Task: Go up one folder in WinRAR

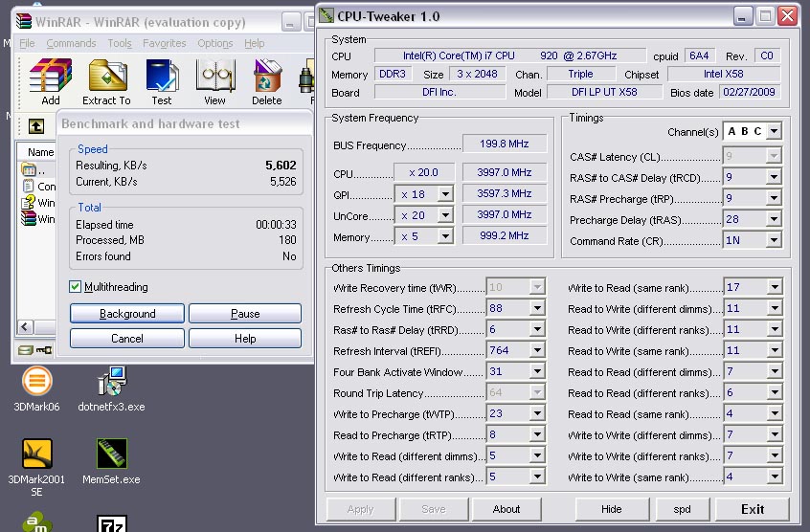Action: [x=36, y=126]
